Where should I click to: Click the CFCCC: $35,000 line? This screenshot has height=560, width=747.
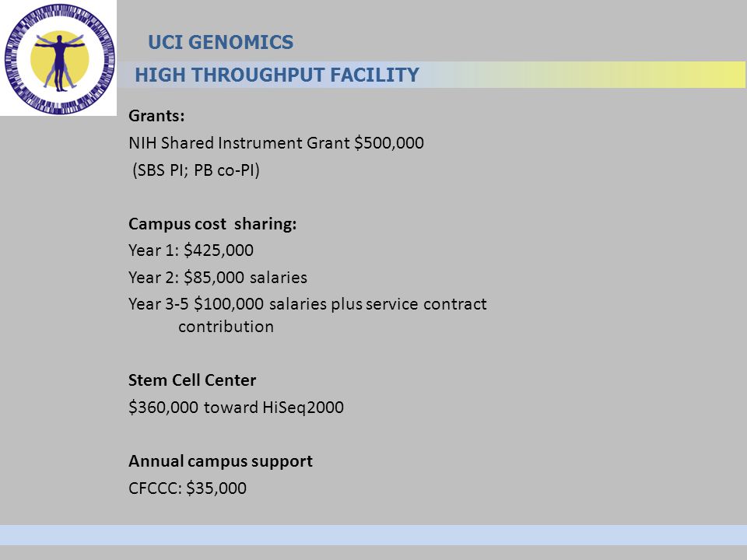tap(188, 488)
